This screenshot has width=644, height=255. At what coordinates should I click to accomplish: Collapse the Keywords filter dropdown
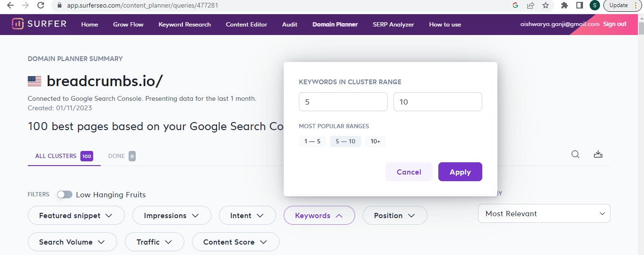tap(319, 215)
